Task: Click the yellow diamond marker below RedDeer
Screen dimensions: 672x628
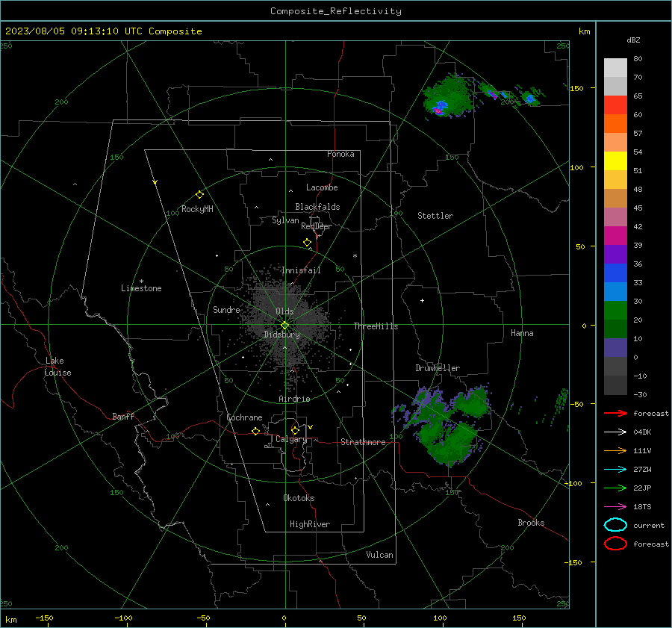Action: pos(307,243)
